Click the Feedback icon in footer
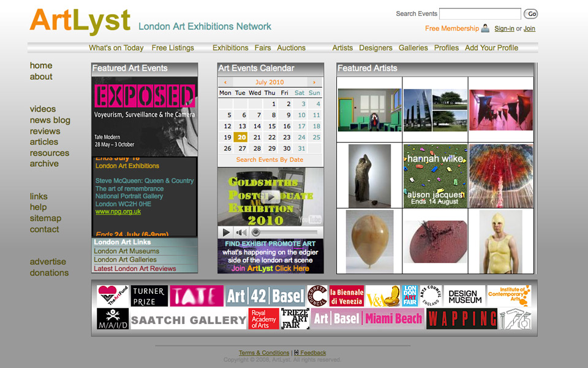 tap(296, 353)
